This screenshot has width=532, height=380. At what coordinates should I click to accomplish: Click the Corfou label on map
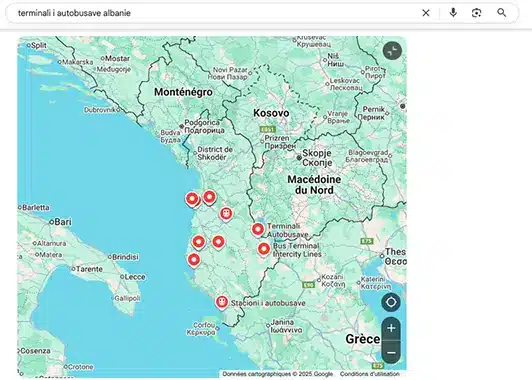pyautogui.click(x=202, y=329)
